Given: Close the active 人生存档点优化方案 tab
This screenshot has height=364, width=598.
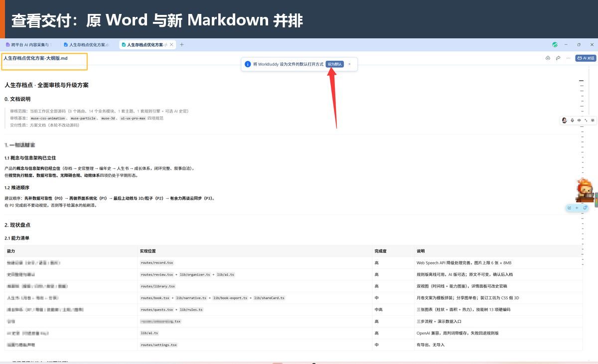Looking at the screenshot, I should tap(172, 45).
